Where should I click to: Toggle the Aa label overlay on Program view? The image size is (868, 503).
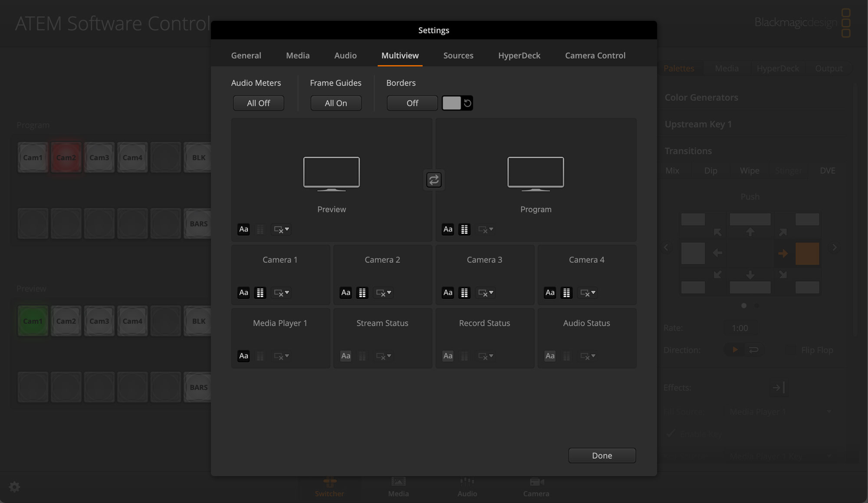pyautogui.click(x=447, y=229)
